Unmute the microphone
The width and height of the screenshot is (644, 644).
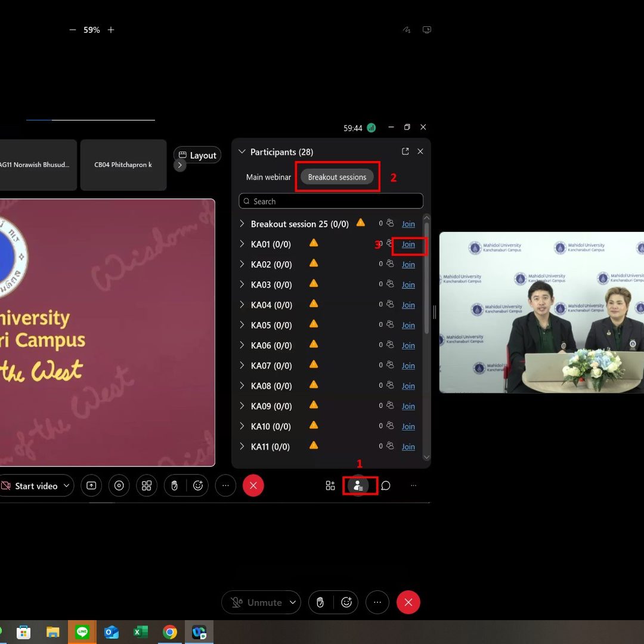(x=256, y=602)
